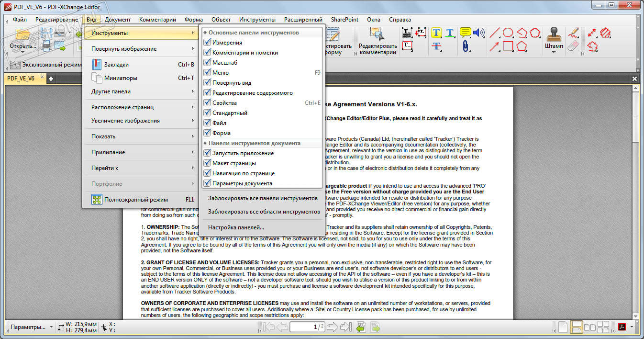Go to the previous view green arrow
Screen dimensions: 644x339
tap(361, 327)
